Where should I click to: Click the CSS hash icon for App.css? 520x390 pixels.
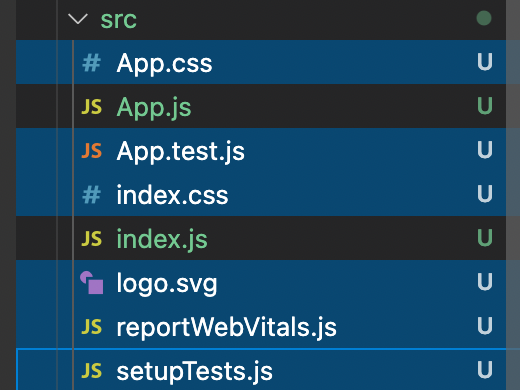pos(91,63)
